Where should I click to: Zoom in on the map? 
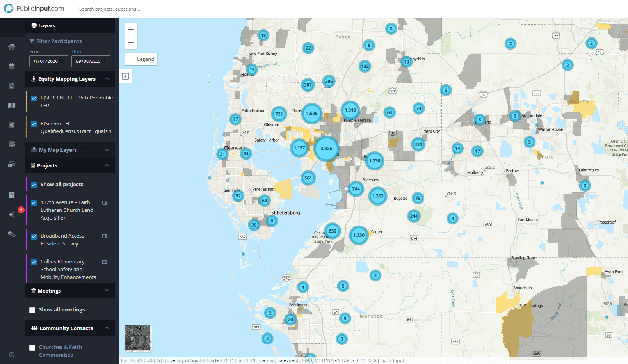click(131, 30)
